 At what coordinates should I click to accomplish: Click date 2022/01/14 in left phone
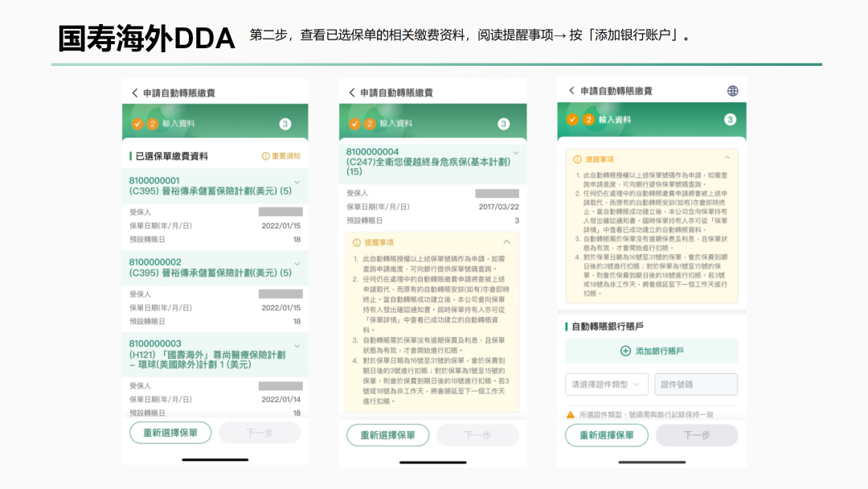[280, 399]
